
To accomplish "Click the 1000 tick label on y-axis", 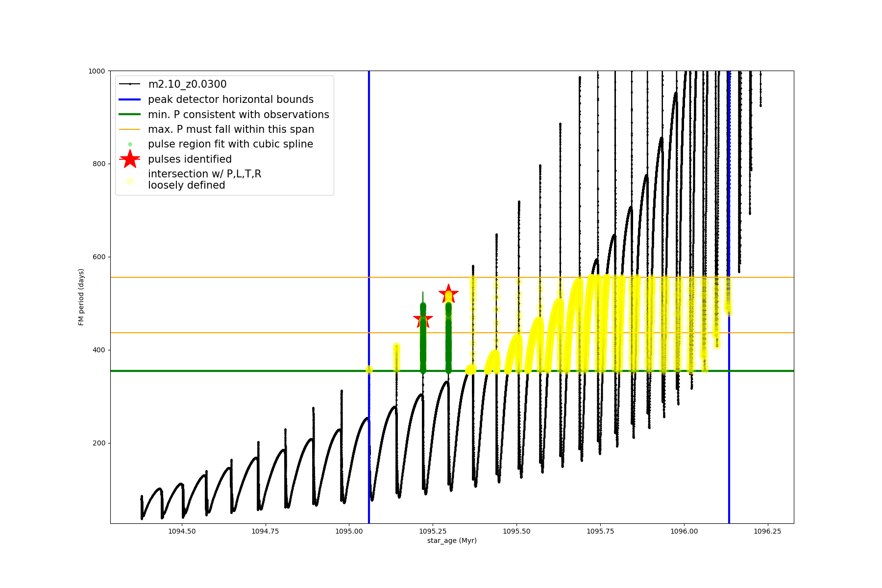I will tap(97, 71).
